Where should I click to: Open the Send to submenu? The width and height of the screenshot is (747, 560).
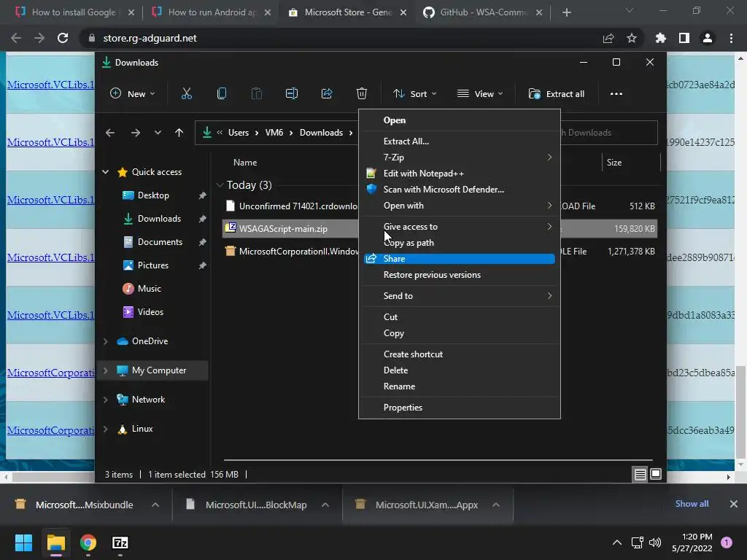[460, 296]
